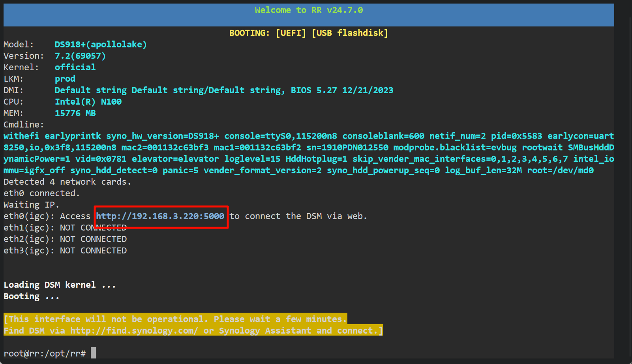Viewport: 632px width, 364px height.
Task: Click the "MEM:" label
Action: 13,113
